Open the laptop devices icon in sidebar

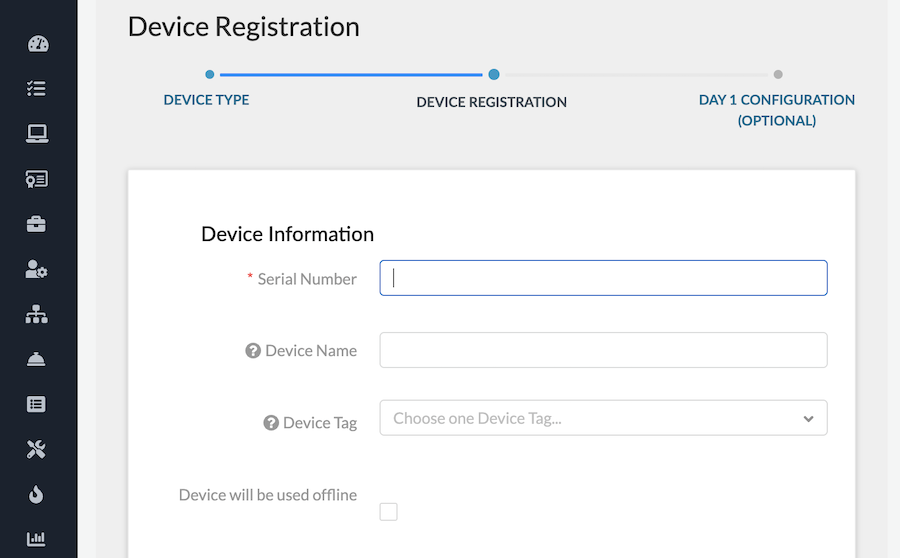[x=37, y=134]
